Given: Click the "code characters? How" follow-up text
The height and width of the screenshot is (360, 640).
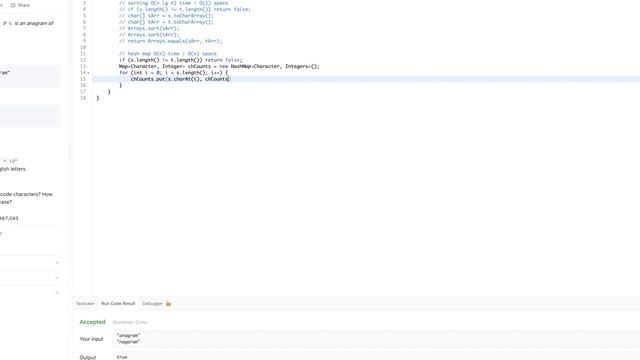Looking at the screenshot, I should point(26,194).
